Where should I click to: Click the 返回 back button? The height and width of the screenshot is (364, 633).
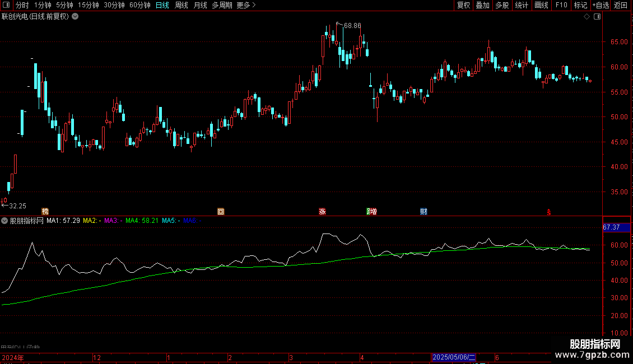pyautogui.click(x=621, y=5)
